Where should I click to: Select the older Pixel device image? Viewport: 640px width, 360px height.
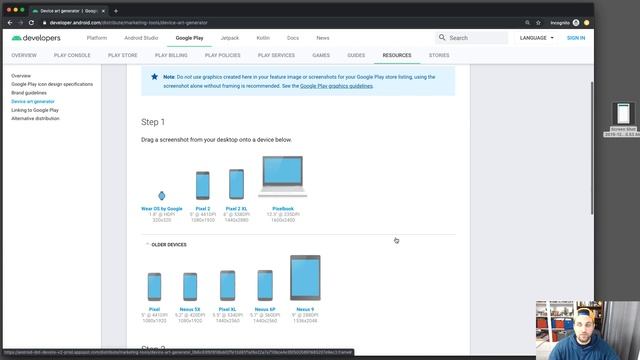pos(154,287)
